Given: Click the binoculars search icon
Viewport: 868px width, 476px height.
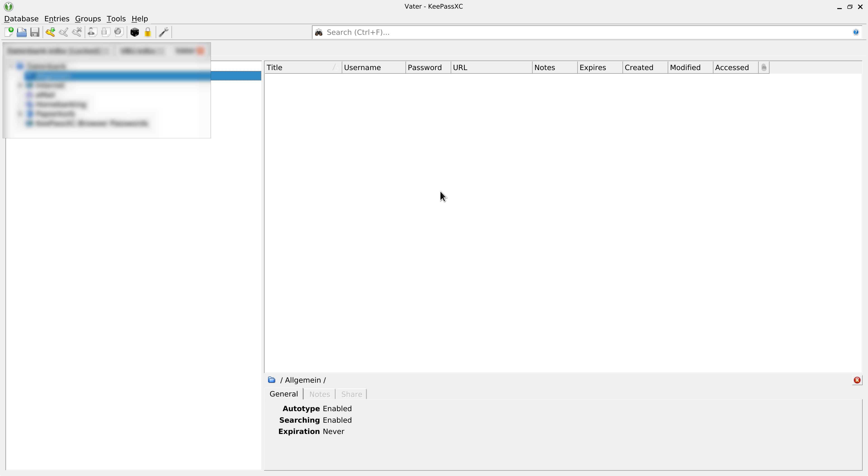Looking at the screenshot, I should [319, 32].
